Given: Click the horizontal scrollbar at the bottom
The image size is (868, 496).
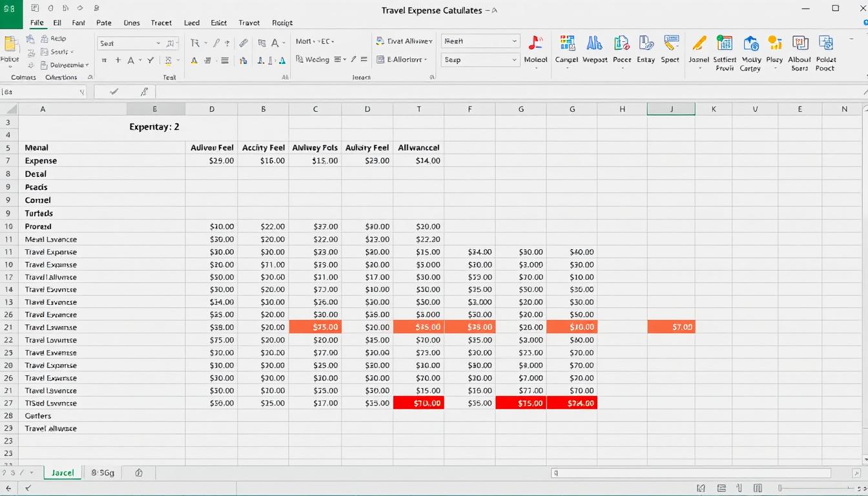Looking at the screenshot, I should (691, 473).
